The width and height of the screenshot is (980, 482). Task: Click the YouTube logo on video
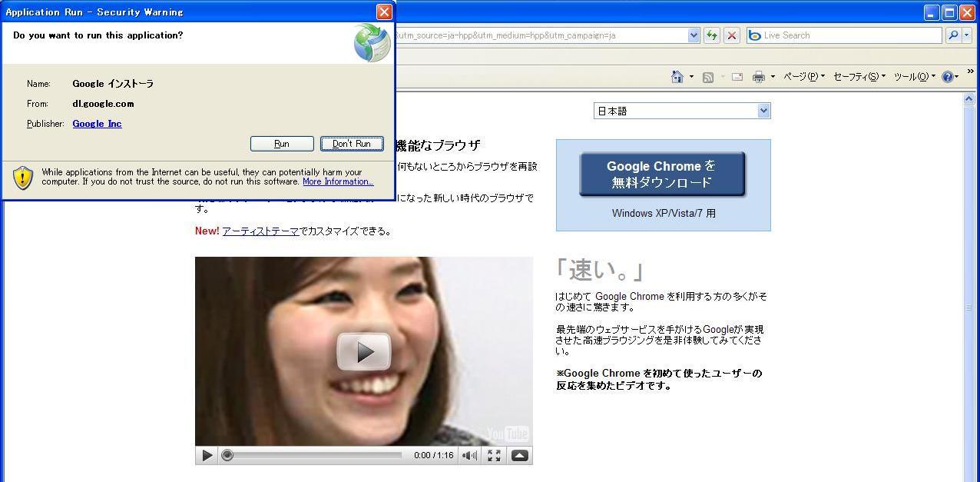pyautogui.click(x=507, y=434)
